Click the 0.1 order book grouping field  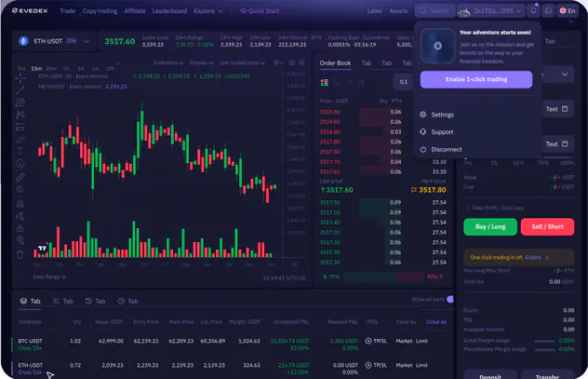tap(404, 82)
